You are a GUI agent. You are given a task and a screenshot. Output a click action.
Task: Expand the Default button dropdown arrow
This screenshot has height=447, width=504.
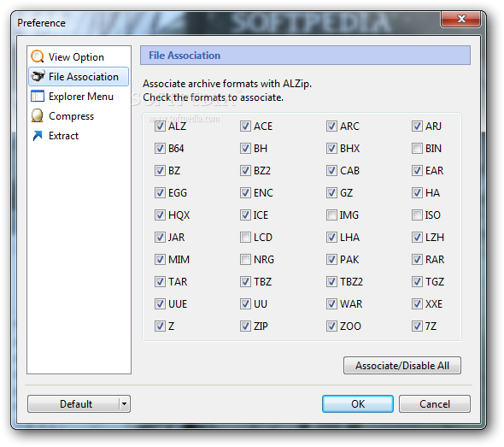click(x=125, y=404)
